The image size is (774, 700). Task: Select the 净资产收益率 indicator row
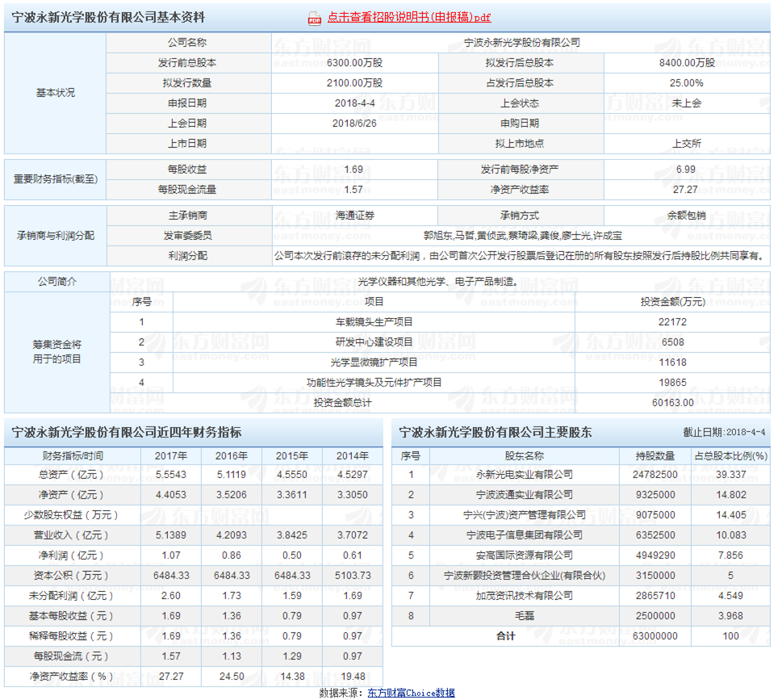[73, 677]
